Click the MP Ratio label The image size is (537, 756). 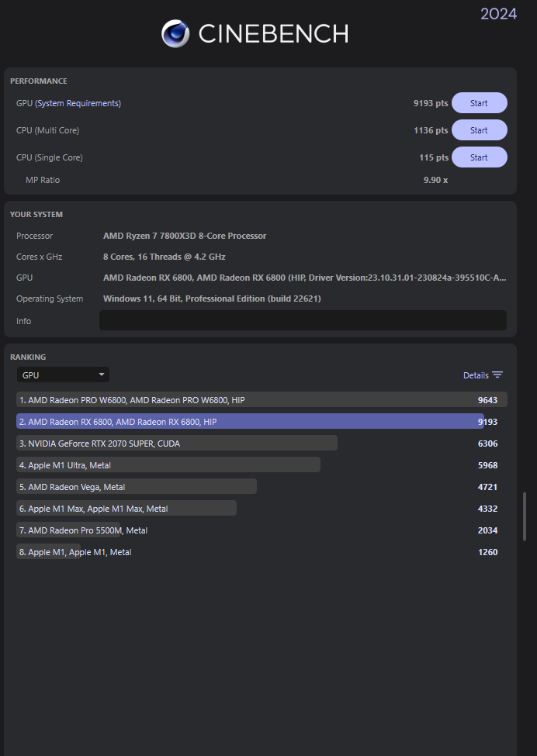pyautogui.click(x=43, y=180)
